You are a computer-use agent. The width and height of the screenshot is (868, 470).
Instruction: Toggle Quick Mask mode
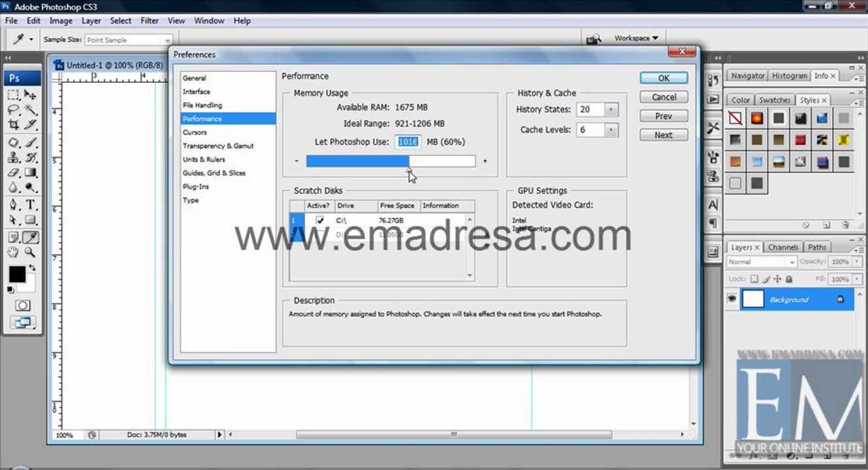click(23, 305)
